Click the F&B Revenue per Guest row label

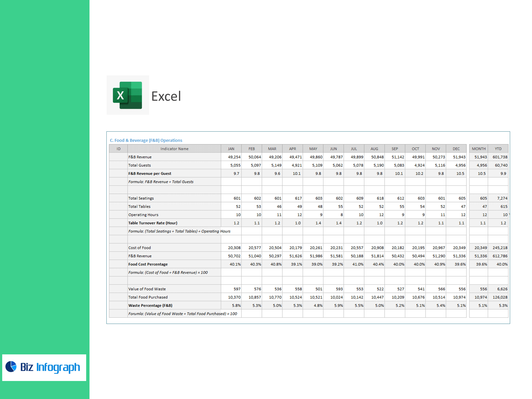coord(150,173)
